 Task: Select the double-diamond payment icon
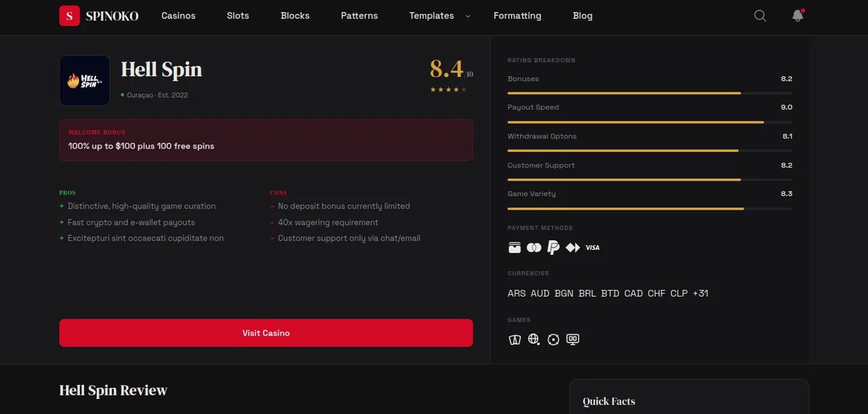click(x=573, y=248)
